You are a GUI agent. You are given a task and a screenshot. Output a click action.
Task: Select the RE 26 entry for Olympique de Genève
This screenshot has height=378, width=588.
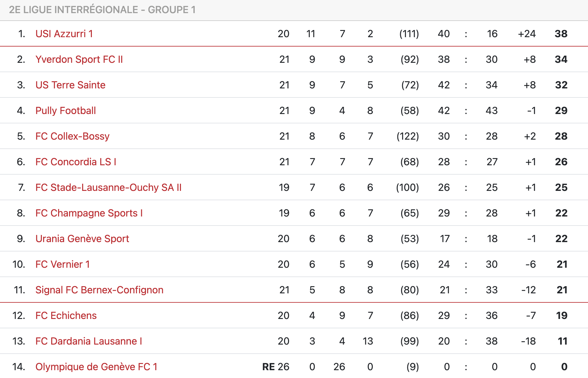click(276, 367)
